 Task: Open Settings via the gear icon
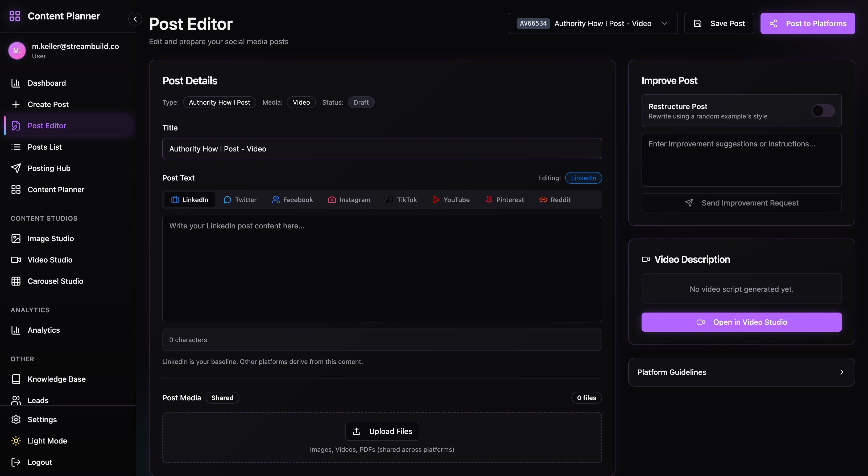16,419
